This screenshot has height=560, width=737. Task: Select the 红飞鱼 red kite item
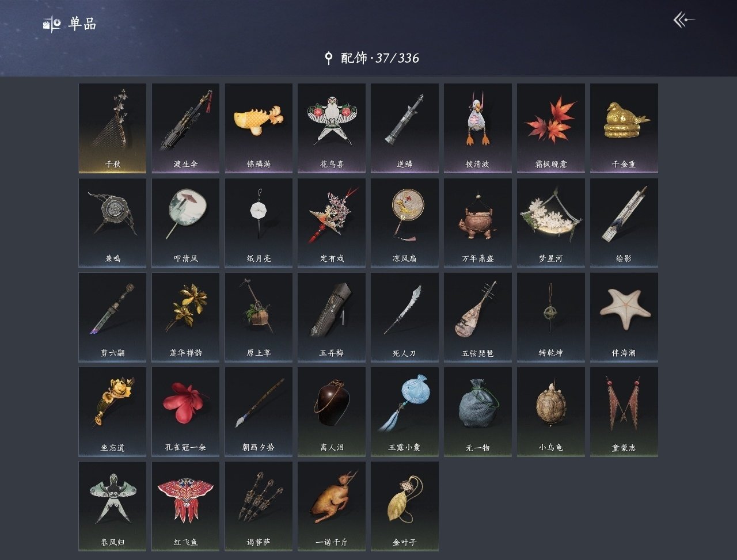point(185,506)
